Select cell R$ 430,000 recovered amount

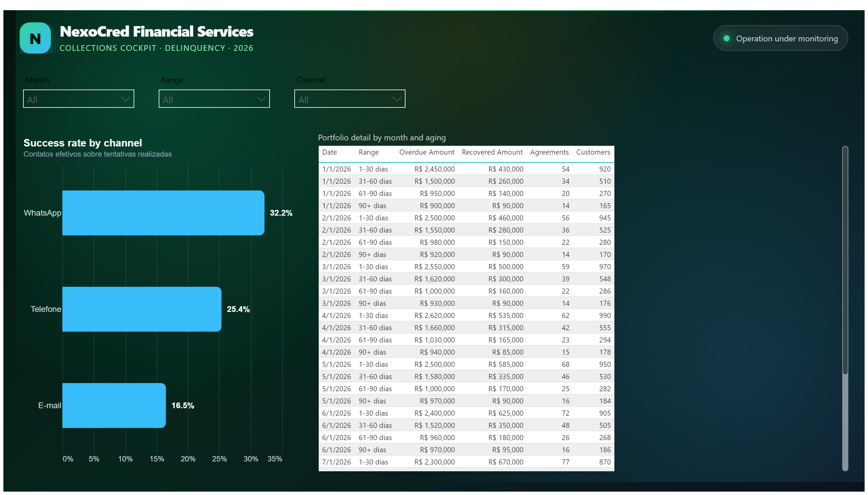(506, 169)
